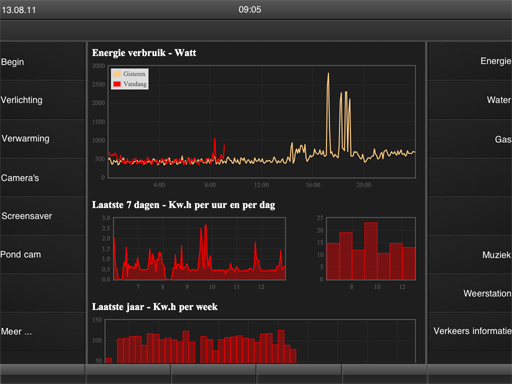Image resolution: width=512 pixels, height=384 pixels.
Task: Click the 3000 value on Watt chart axis
Action: (x=98, y=66)
